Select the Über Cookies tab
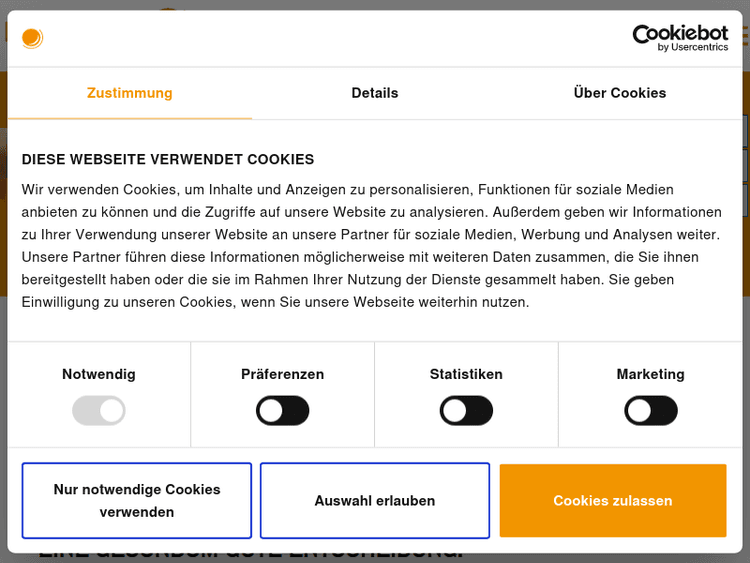750x563 pixels. [620, 93]
